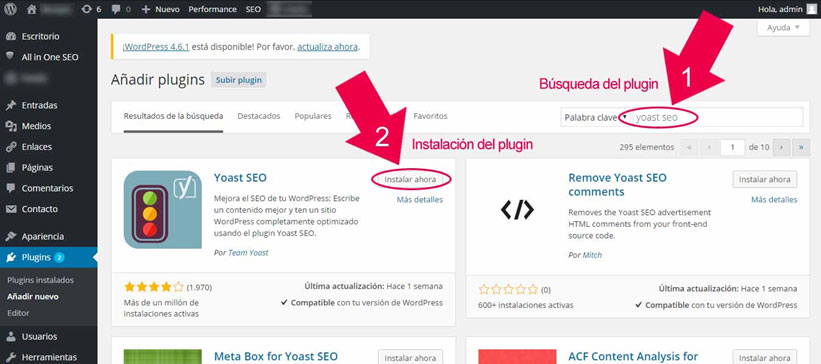Image resolution: width=821 pixels, height=364 pixels.
Task: Click the Herramientas wrench icon
Action: (x=11, y=357)
